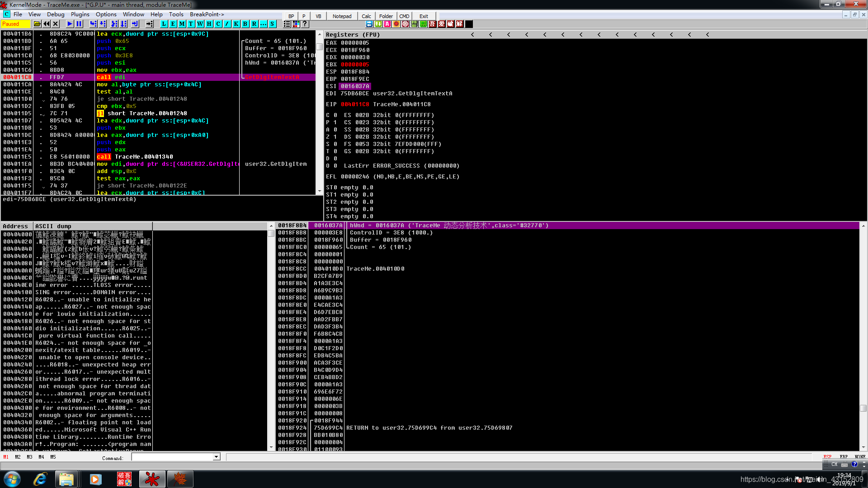Show Call stack with K button
868x488 pixels.
pos(236,24)
